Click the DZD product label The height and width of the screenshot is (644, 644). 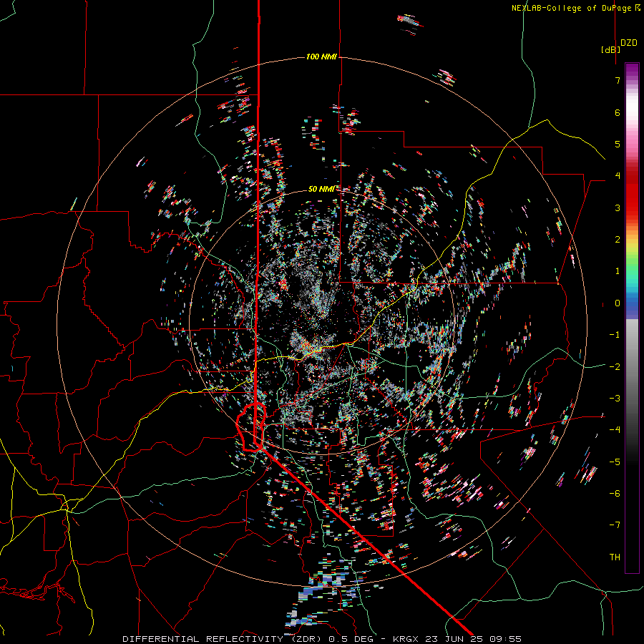(x=628, y=43)
